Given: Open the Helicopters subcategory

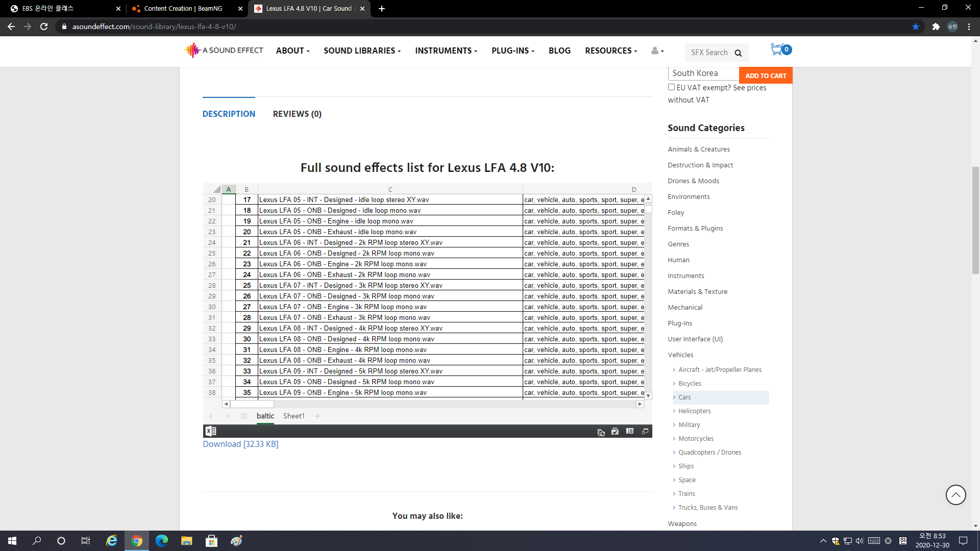Looking at the screenshot, I should click(x=694, y=411).
